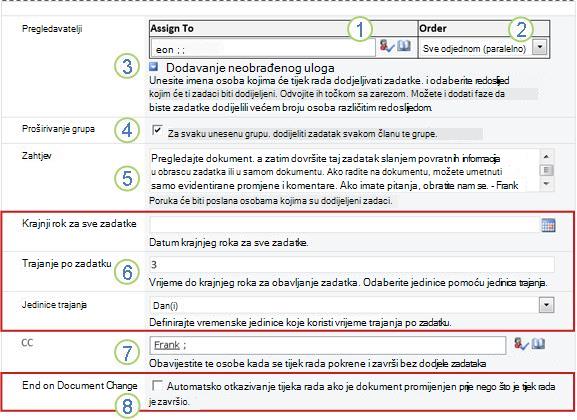Click the Zahtjev label
This screenshot has width=577, height=420.
click(x=36, y=156)
